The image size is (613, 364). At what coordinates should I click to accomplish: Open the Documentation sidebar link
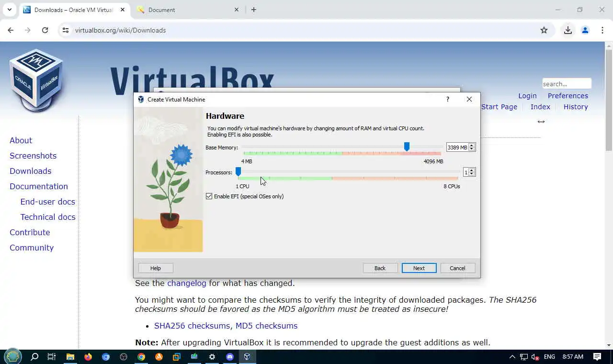pos(39,186)
